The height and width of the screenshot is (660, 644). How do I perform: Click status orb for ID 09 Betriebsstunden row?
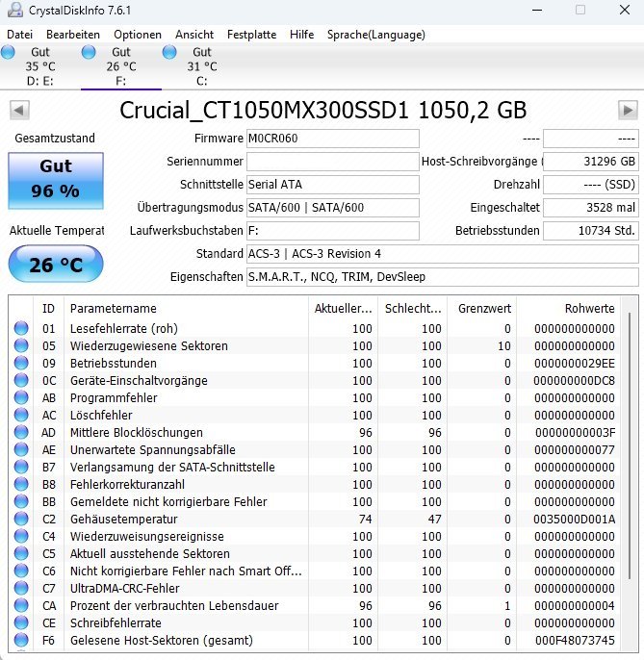(x=21, y=363)
